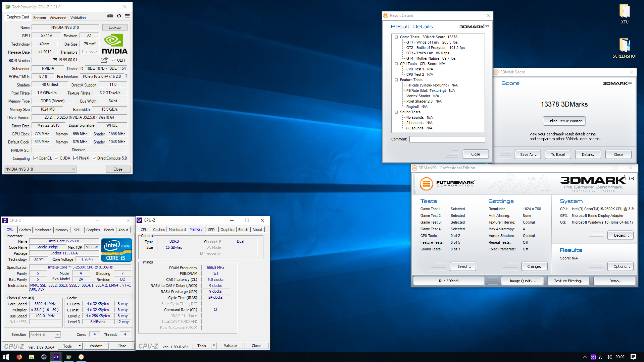Click the Precision X1 tray icon
This screenshot has width=644, height=362.
(593, 357)
